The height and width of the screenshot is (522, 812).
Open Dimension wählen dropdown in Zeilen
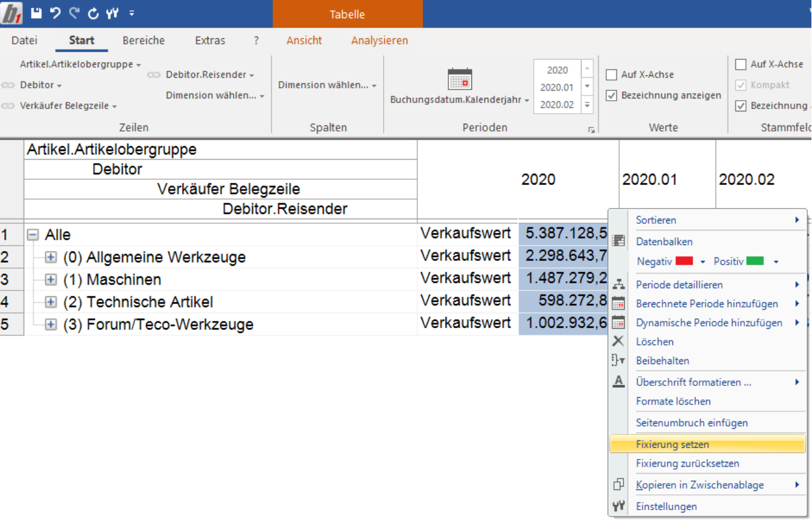pos(215,95)
